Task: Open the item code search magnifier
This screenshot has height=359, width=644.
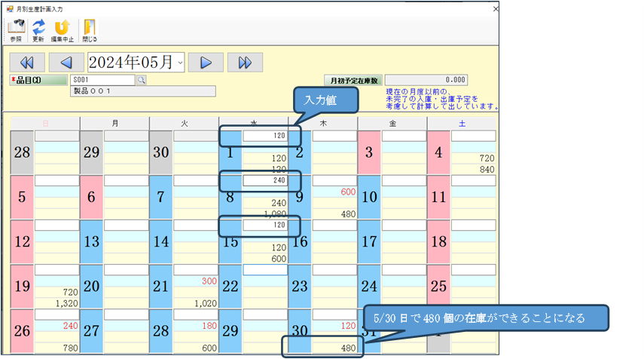Action: tap(141, 79)
